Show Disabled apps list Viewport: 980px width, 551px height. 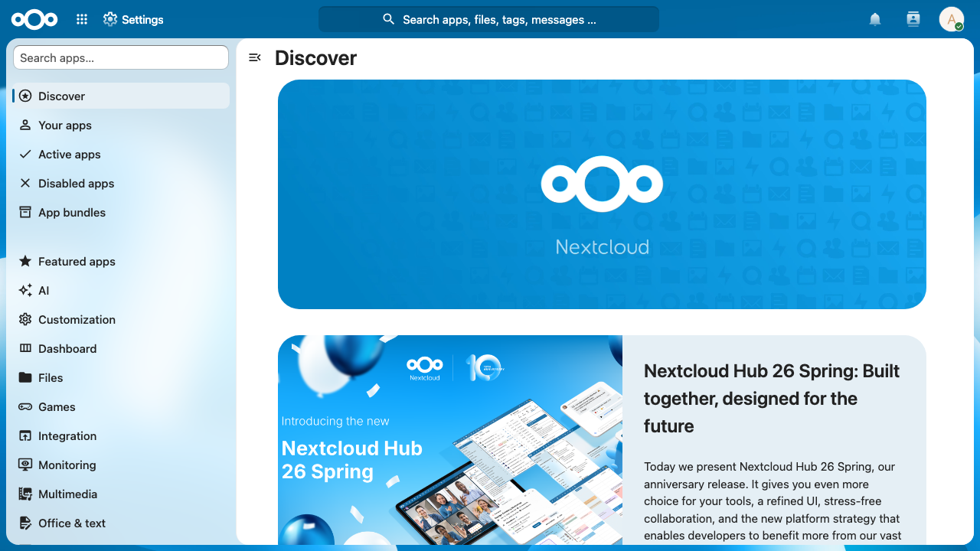121,183
